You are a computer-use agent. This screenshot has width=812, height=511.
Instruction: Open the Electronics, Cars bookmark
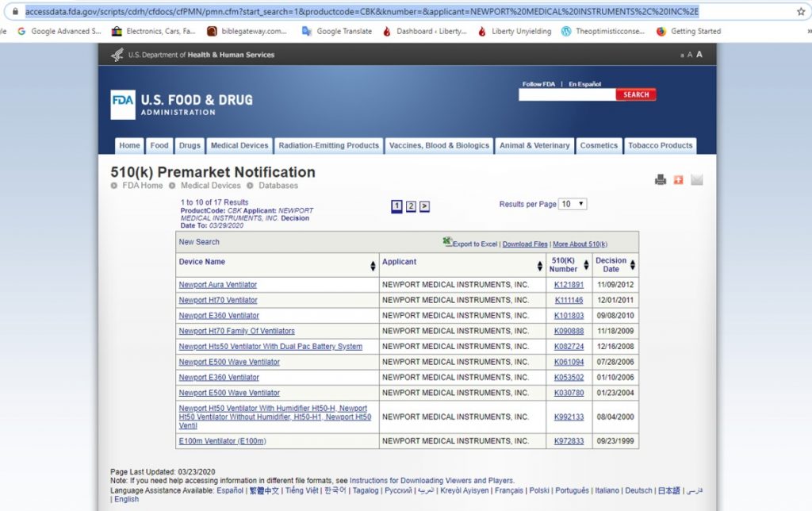[x=154, y=31]
